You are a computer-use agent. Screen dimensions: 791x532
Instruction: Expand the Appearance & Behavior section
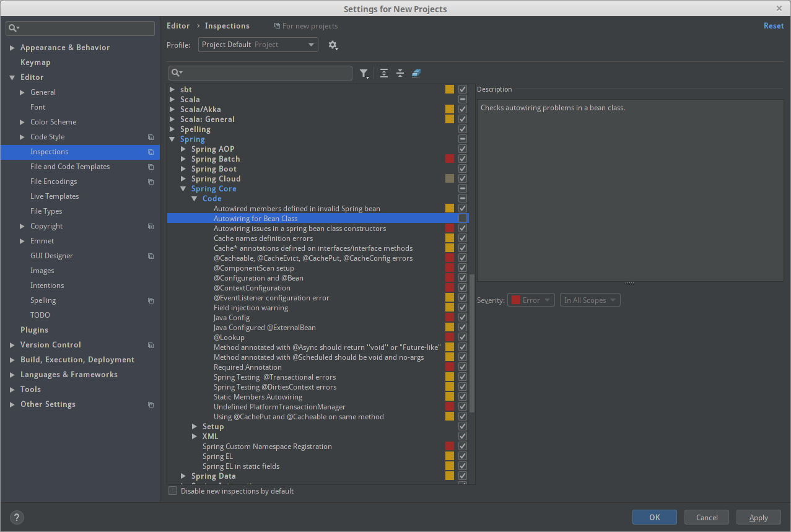(12, 48)
